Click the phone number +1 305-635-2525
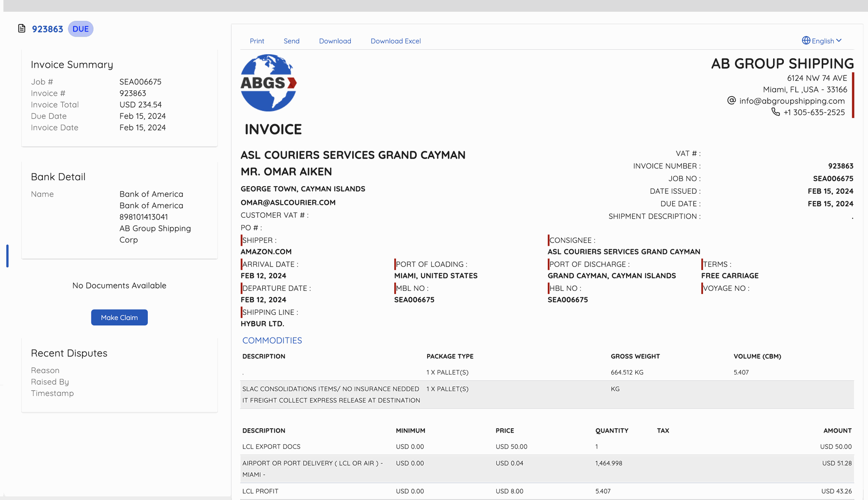The height and width of the screenshot is (500, 868). (814, 112)
